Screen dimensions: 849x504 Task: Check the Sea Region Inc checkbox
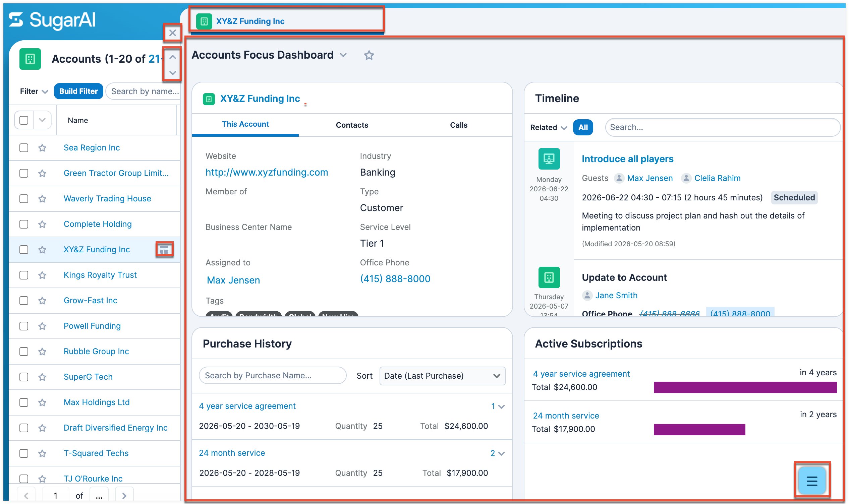click(x=24, y=148)
